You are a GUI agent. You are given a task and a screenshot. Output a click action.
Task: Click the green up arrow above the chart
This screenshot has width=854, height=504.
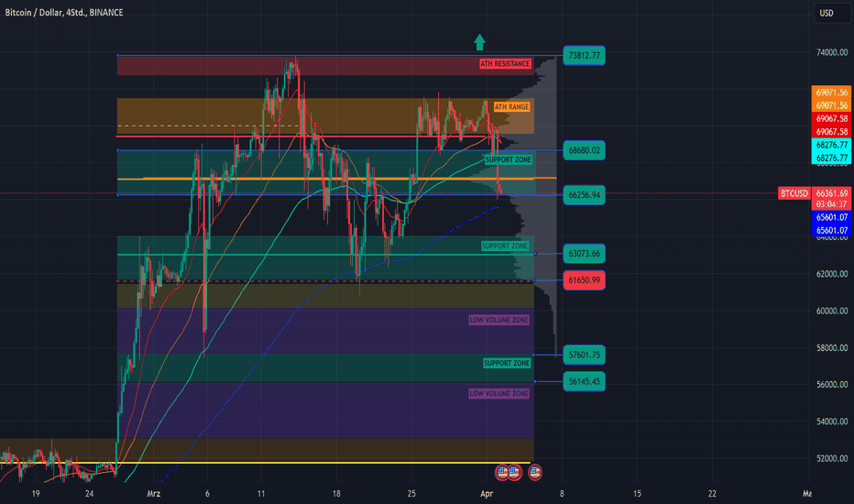click(x=478, y=40)
